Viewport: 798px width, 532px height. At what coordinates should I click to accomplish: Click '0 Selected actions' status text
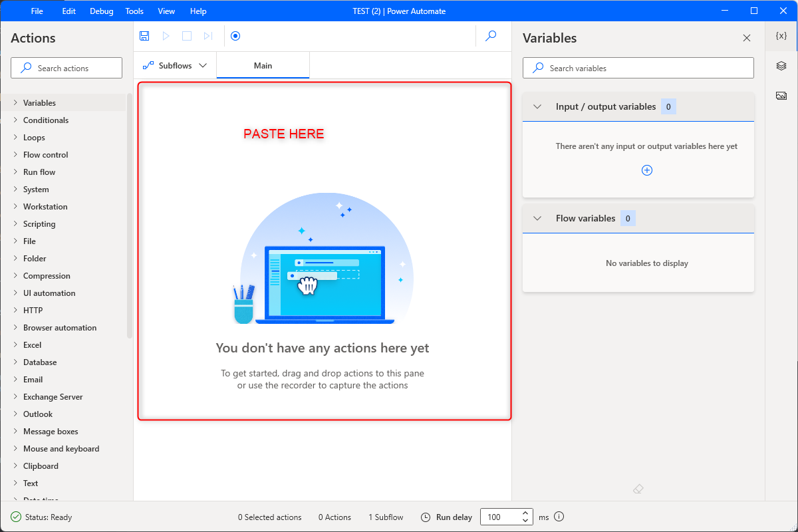269,517
